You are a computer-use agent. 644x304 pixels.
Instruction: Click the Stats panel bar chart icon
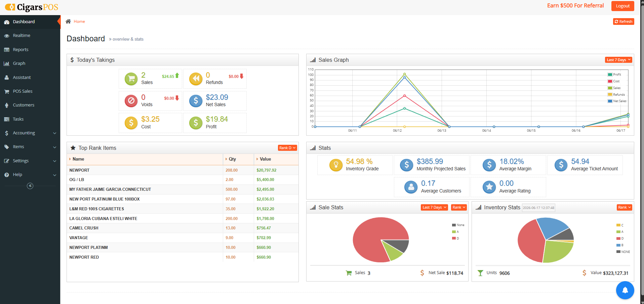click(313, 148)
